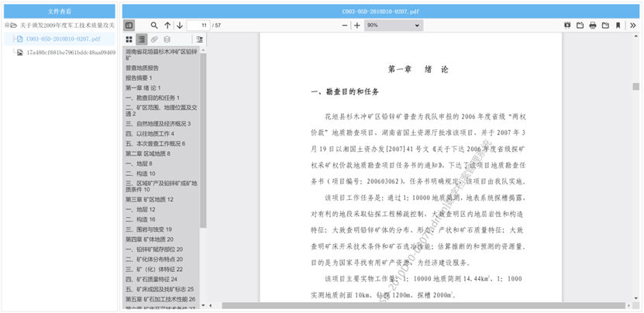Open outline entry 一、勘查目的和任务 1
644x313 pixels.
tap(153, 98)
